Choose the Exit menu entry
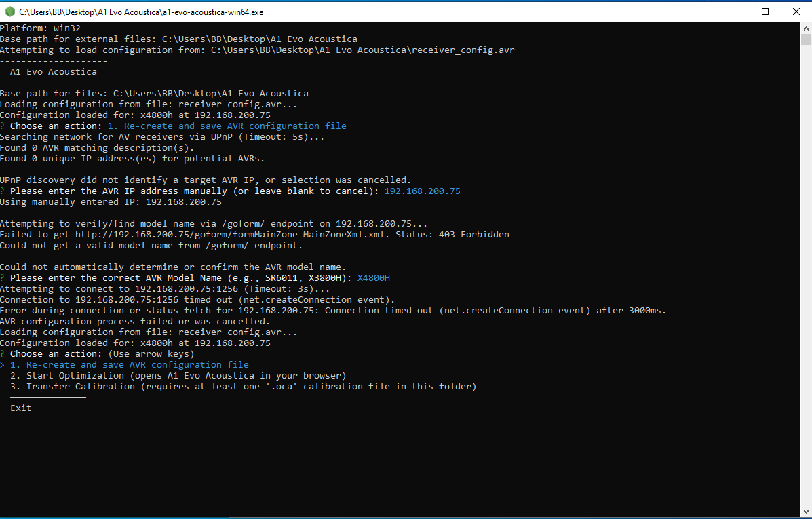This screenshot has height=519, width=812. coord(21,408)
